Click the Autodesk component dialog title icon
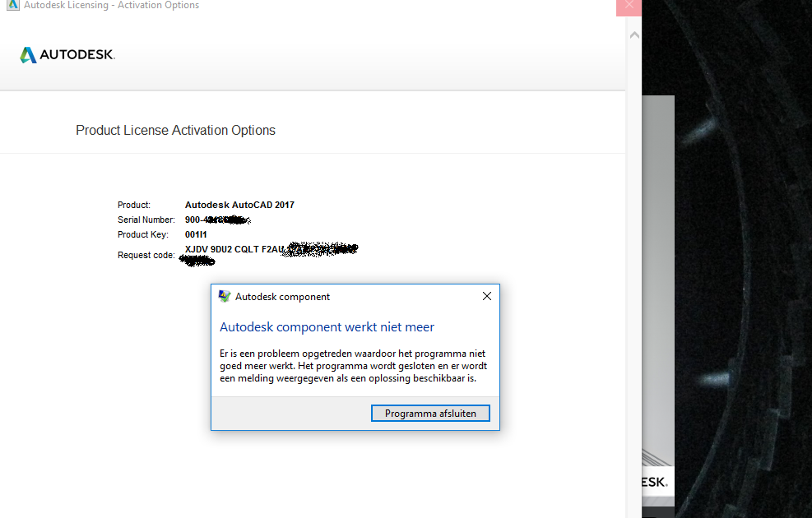This screenshot has width=812, height=518. coord(225,297)
